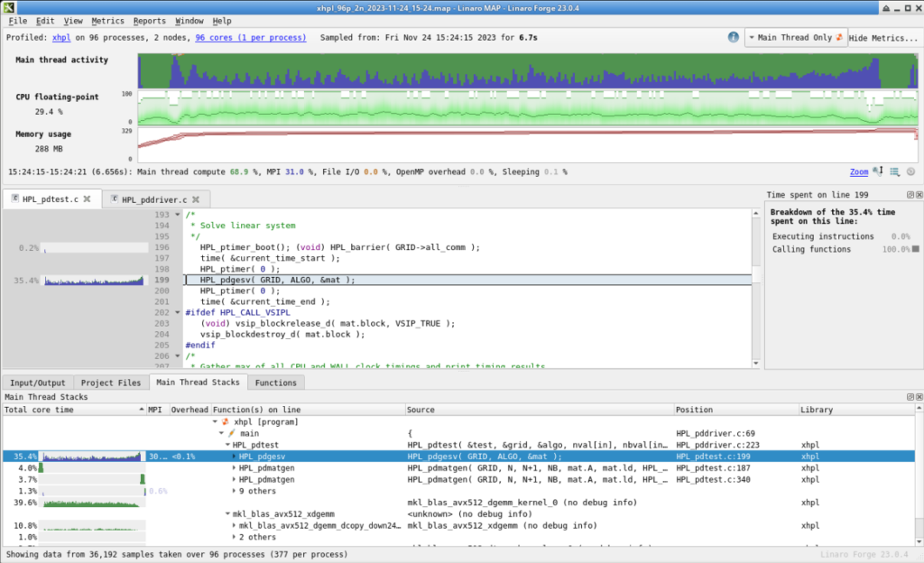Select the Main Thread Stacks tab
This screenshot has width=924, height=563.
(198, 383)
